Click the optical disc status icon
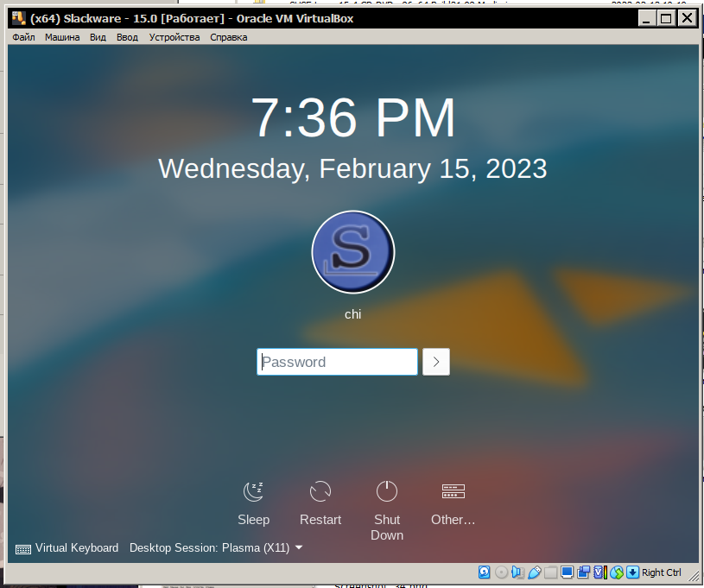704x588 pixels. 501,572
